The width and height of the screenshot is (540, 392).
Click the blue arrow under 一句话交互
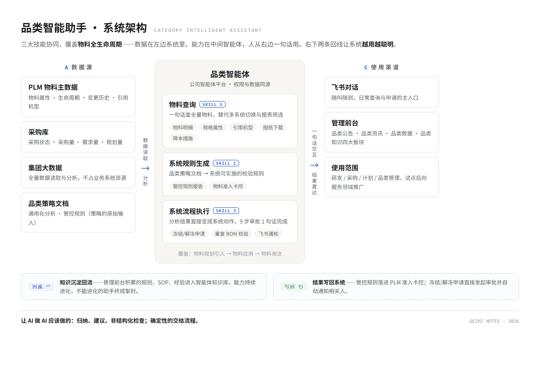(314, 165)
